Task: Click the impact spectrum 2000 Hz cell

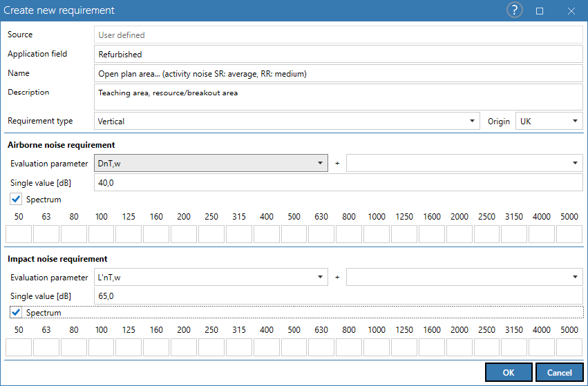Action: tap(459, 347)
